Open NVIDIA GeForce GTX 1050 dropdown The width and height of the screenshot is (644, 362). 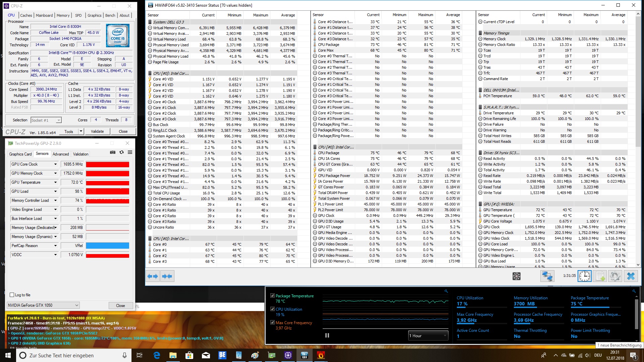pos(43,305)
